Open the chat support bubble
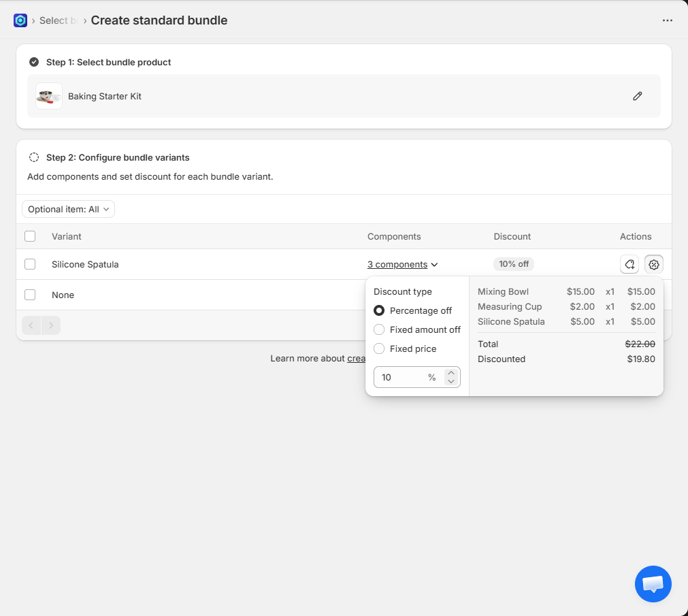 point(653,583)
